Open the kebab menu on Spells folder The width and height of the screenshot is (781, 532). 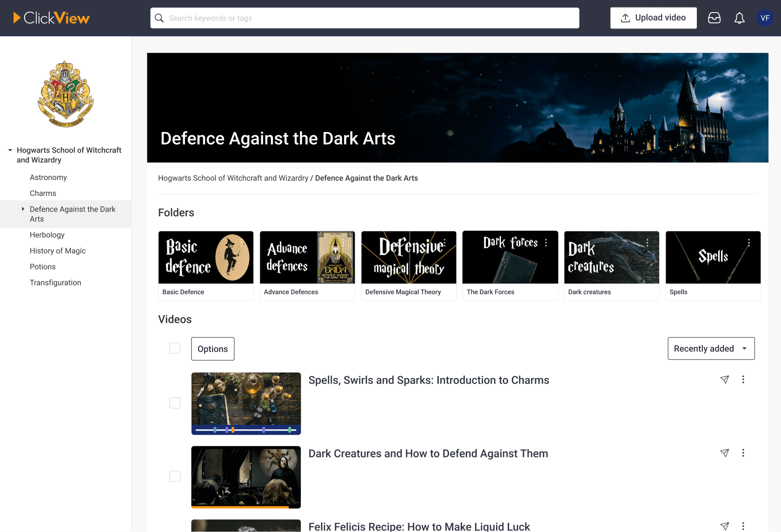749,242
